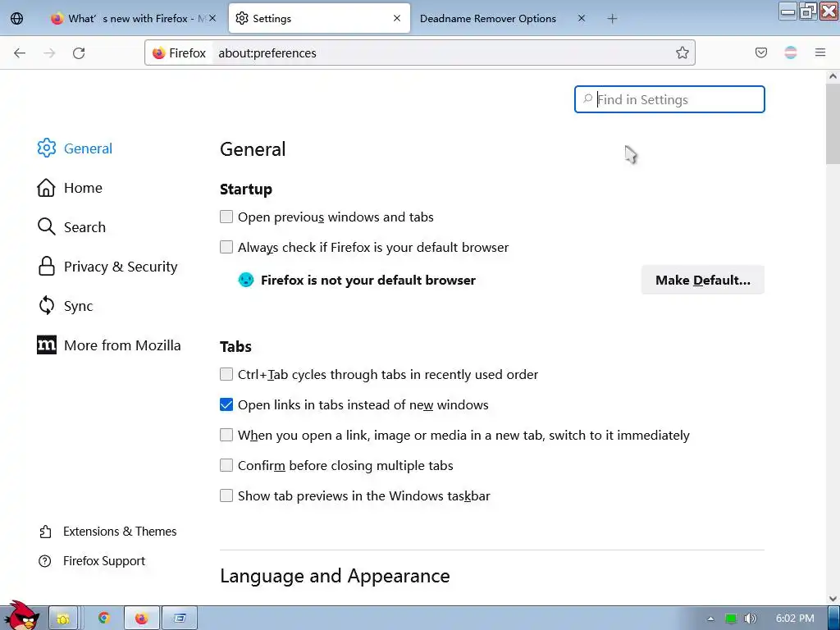Click the Angry Birds start button
This screenshot has width=840, height=630.
coord(21,616)
